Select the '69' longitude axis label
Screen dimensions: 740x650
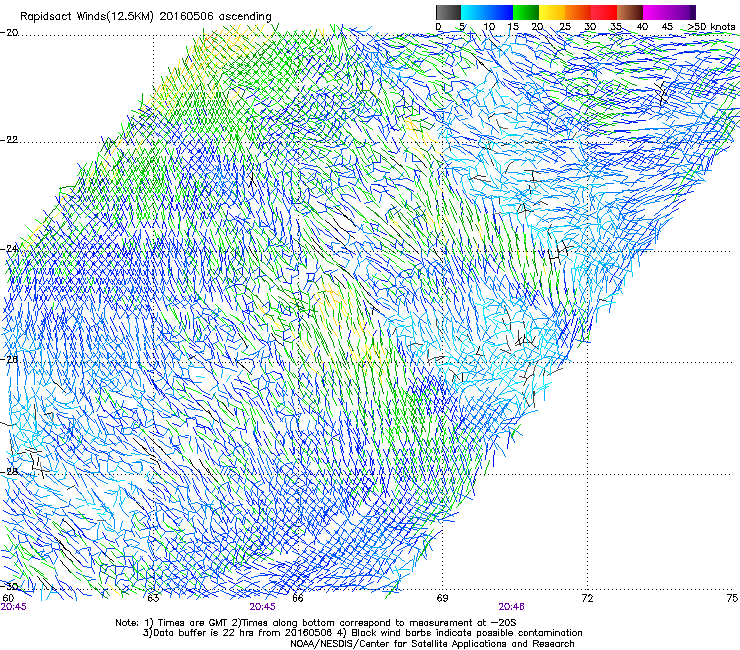[x=442, y=598]
